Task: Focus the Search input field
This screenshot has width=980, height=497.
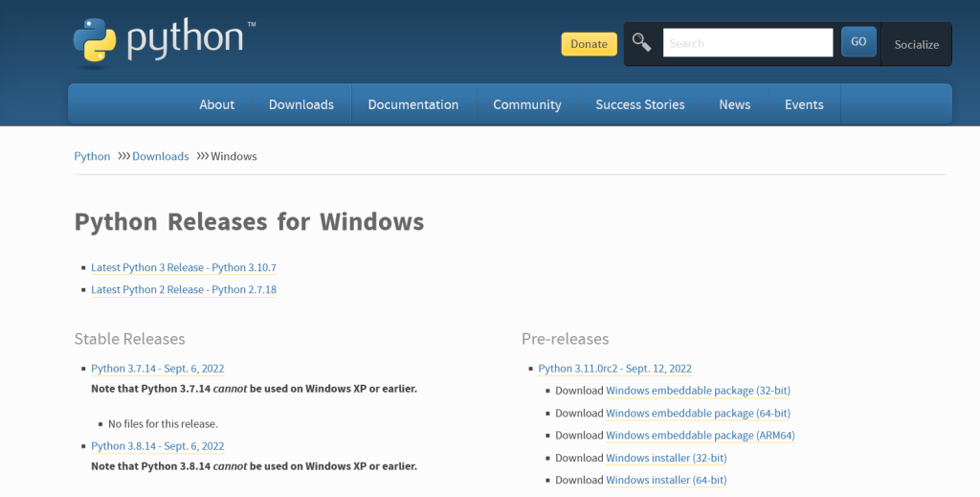Action: coord(747,42)
